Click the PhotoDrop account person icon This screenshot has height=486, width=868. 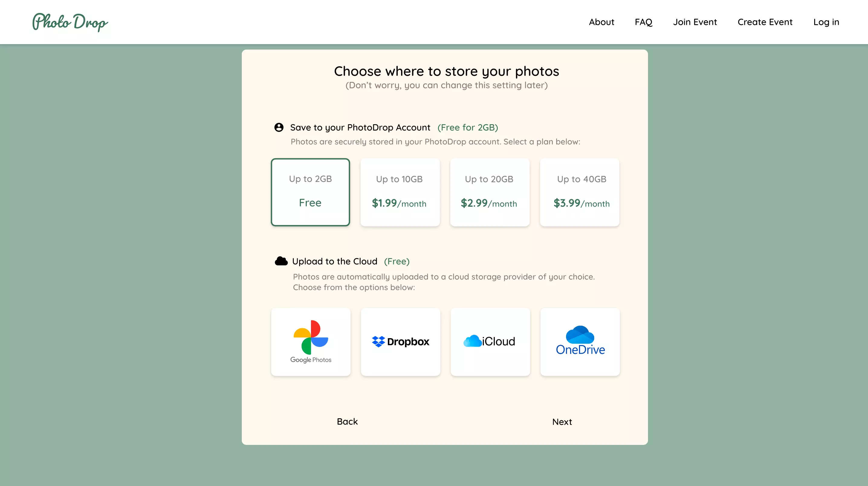(x=279, y=128)
